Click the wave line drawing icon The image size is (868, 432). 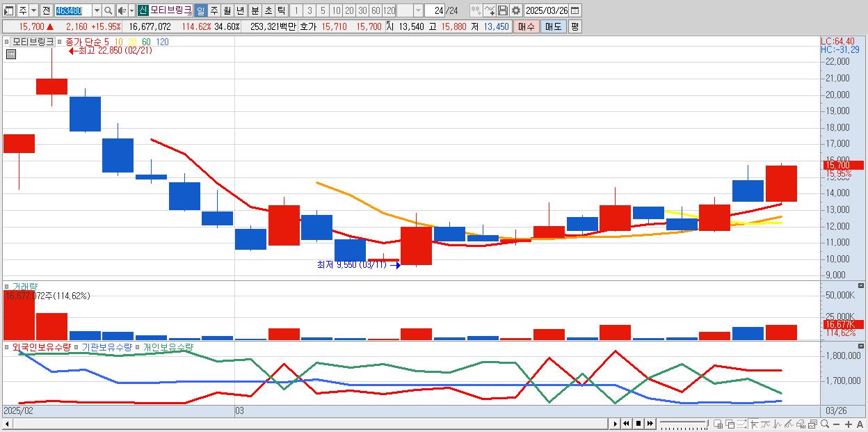766,424
